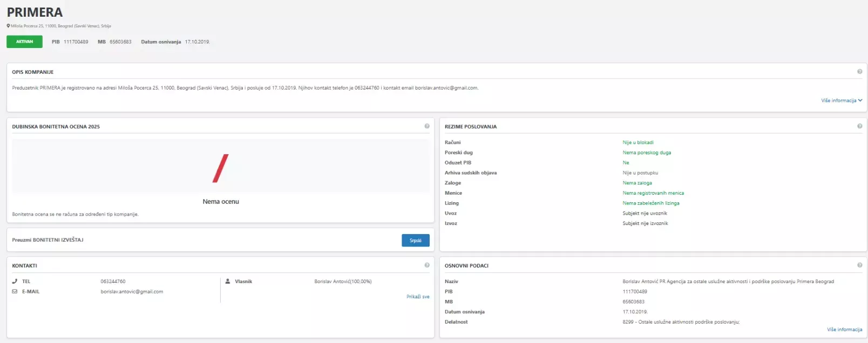
Task: Click the red slash rating graphic
Action: [220, 168]
